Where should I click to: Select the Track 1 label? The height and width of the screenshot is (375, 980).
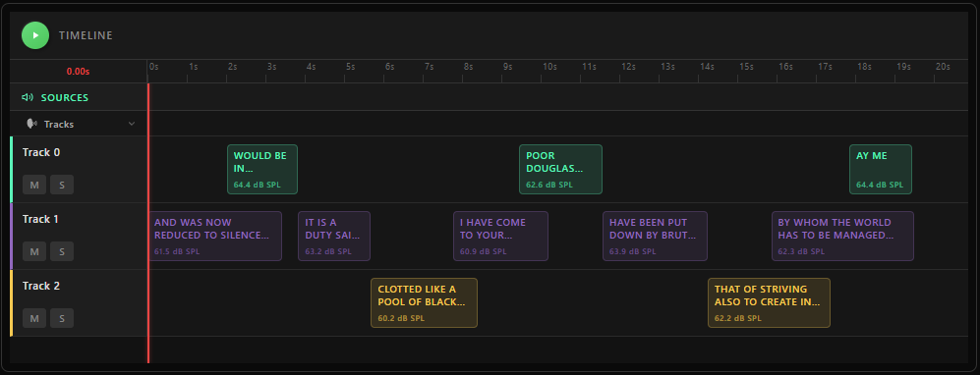point(41,219)
